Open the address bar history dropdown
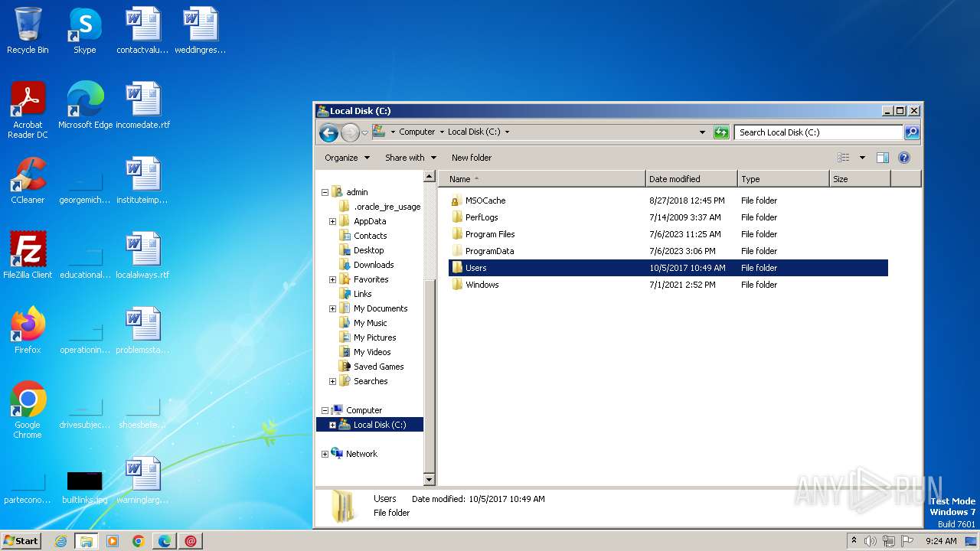The width and height of the screenshot is (980, 551). [x=702, y=132]
